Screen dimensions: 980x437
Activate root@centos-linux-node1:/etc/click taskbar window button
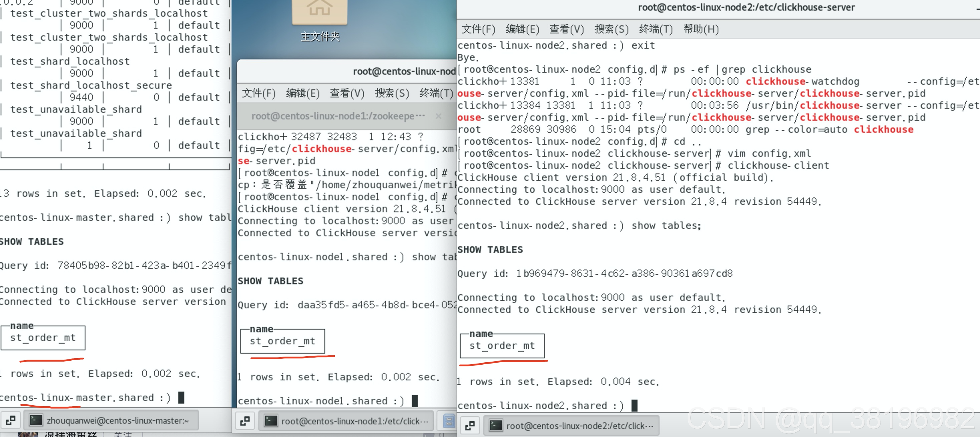coord(346,421)
